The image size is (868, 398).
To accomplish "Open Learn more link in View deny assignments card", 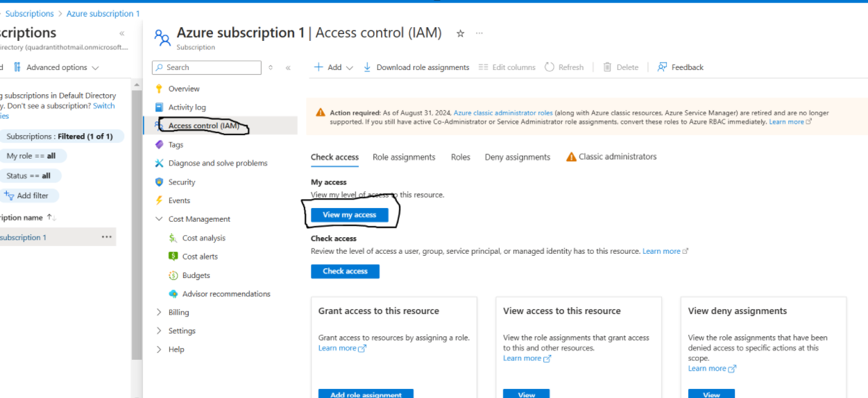I will (x=712, y=369).
